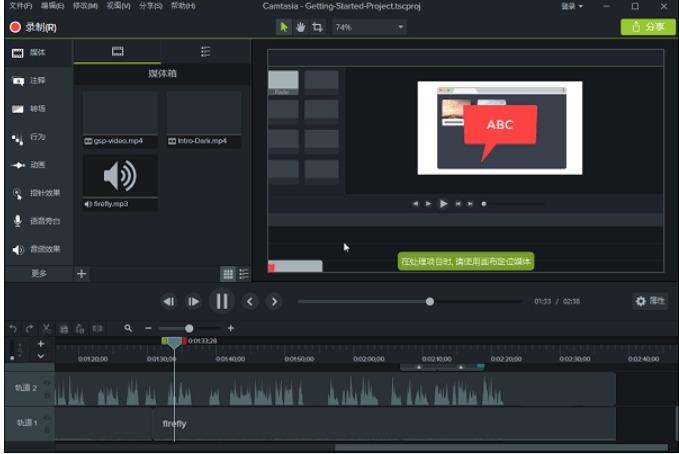
Task: Collapse tracks using the down chevron
Action: click(41, 356)
